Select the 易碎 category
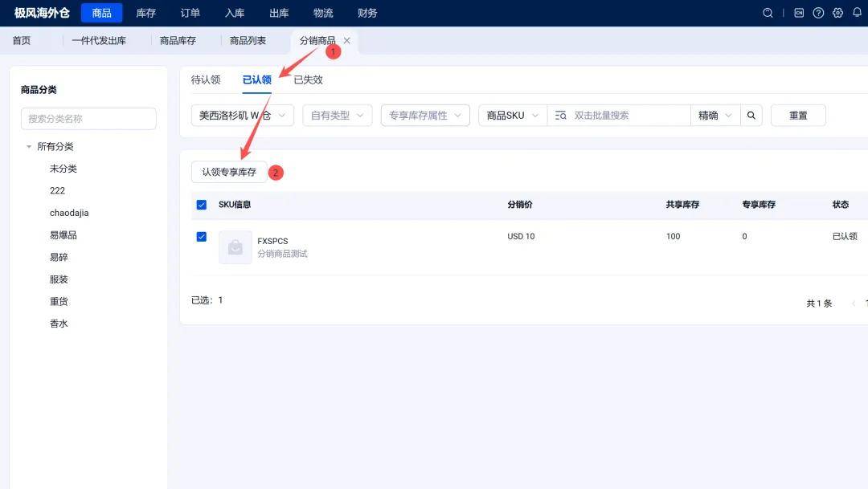The width and height of the screenshot is (868, 489). (59, 257)
